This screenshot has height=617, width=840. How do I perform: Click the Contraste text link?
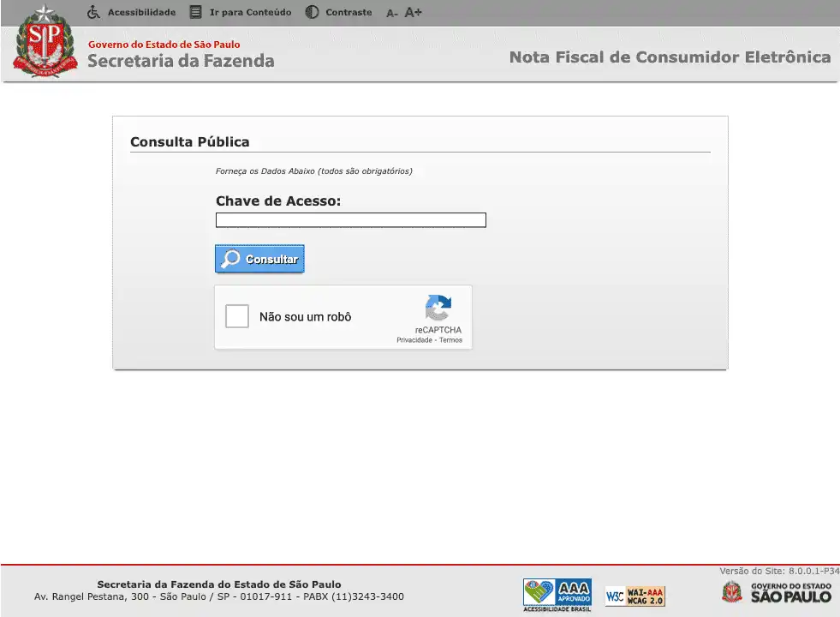[349, 12]
